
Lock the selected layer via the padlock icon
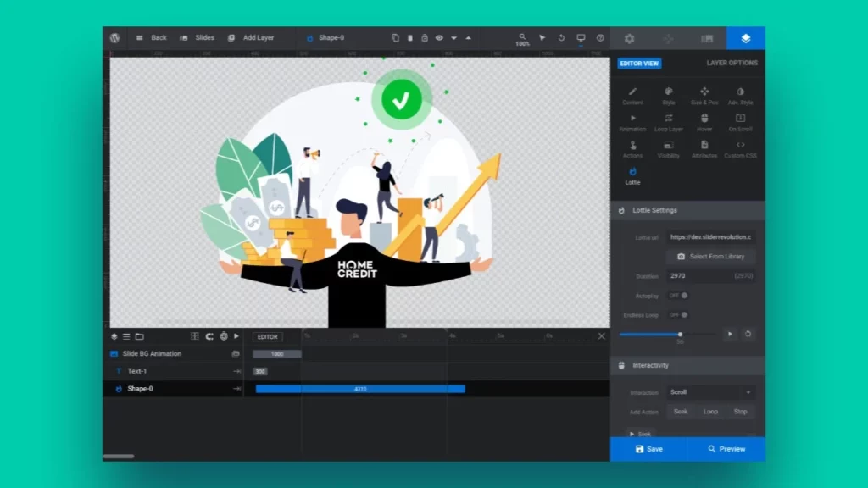(x=425, y=37)
